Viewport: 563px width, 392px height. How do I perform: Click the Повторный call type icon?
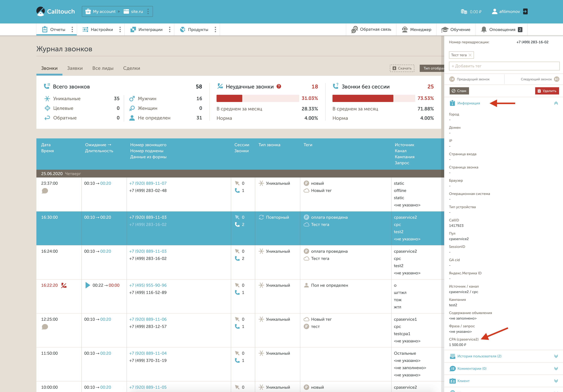click(x=261, y=217)
